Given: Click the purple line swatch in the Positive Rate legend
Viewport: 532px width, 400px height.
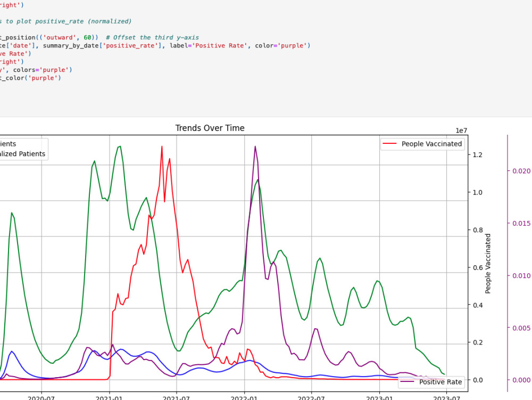Looking at the screenshot, I should (x=407, y=382).
